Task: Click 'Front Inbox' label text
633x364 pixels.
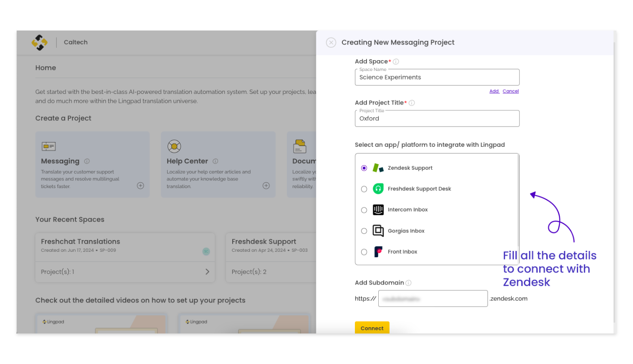Action: click(x=403, y=252)
